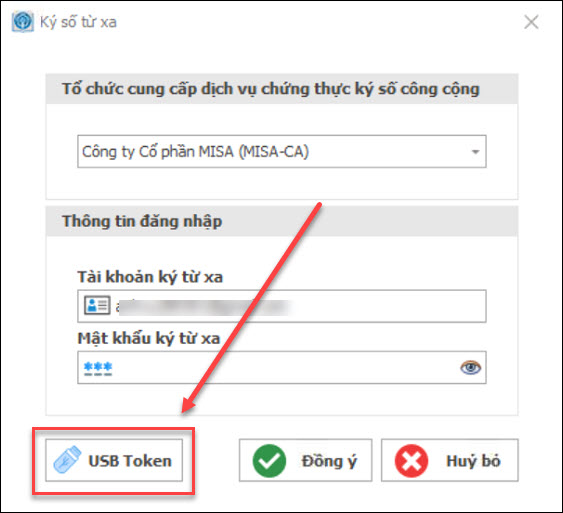Click the masked password asterisks
This screenshot has height=513, width=563.
pos(98,368)
